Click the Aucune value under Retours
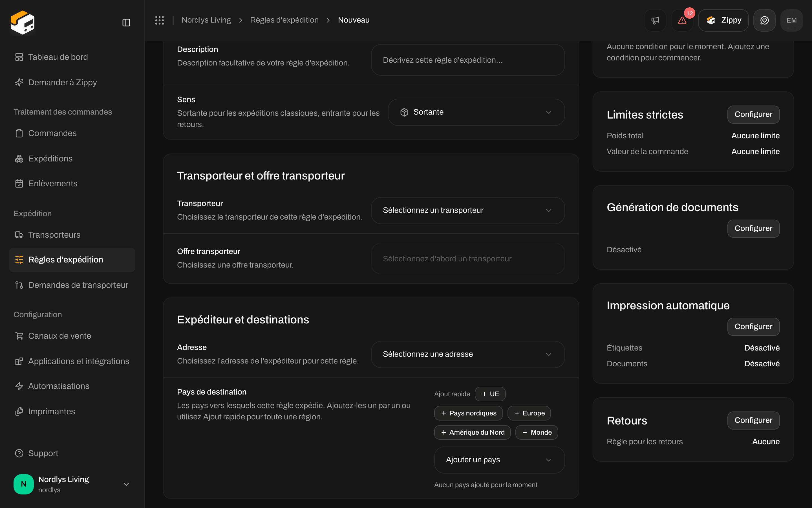Screen dimensions: 812x508 pyautogui.click(x=766, y=442)
